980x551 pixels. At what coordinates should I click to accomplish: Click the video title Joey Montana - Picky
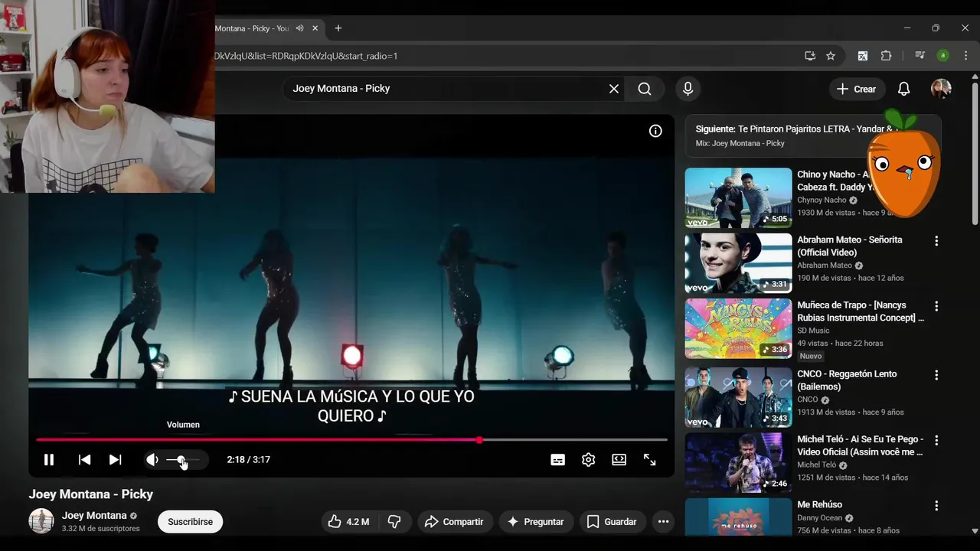point(91,494)
